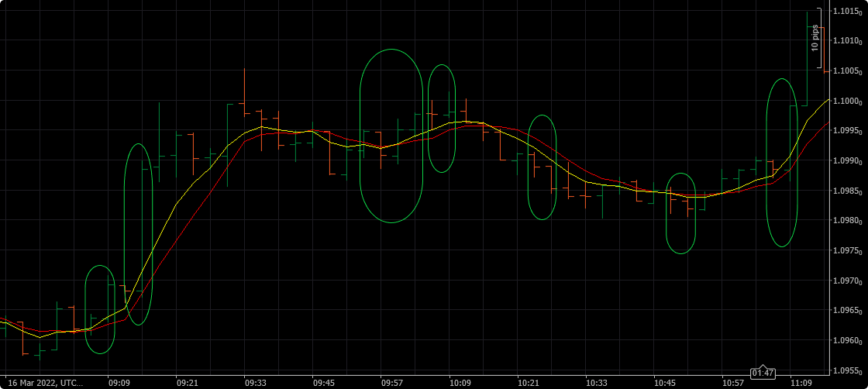The image size is (868, 389).
Task: Click the 01:47 bar countdown timer
Action: [763, 373]
